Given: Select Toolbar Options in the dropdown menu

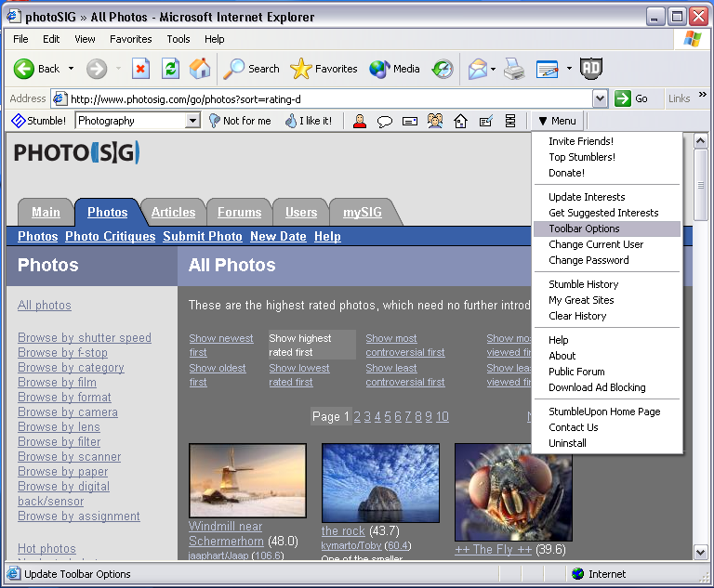Looking at the screenshot, I should [x=606, y=229].
